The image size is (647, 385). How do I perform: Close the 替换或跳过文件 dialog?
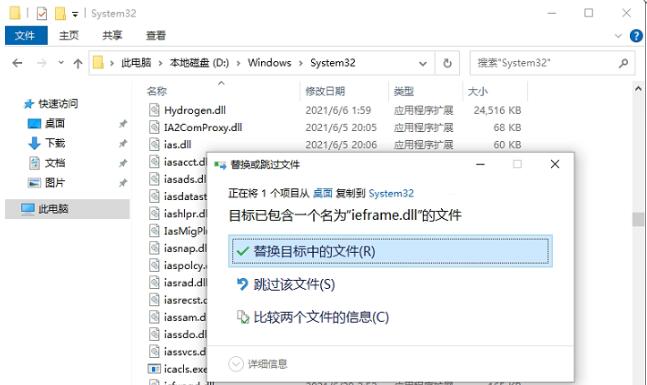click(555, 164)
